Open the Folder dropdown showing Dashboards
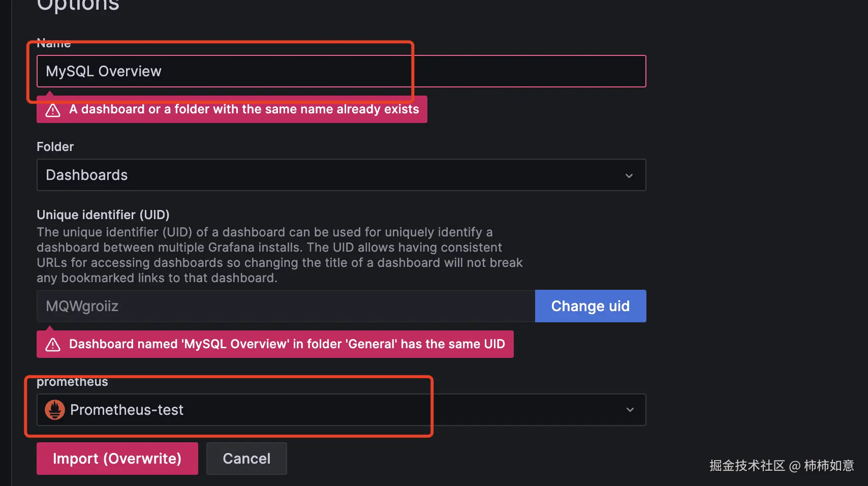868x486 pixels. pyautogui.click(x=340, y=175)
